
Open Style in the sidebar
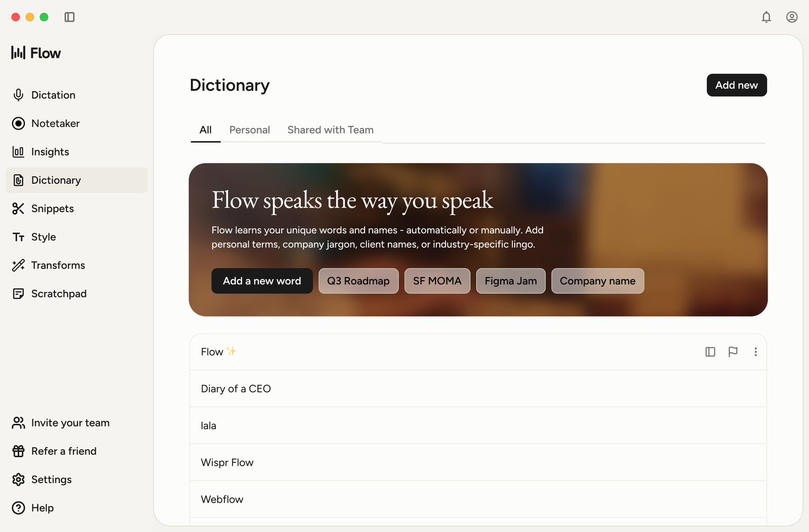pos(77,237)
